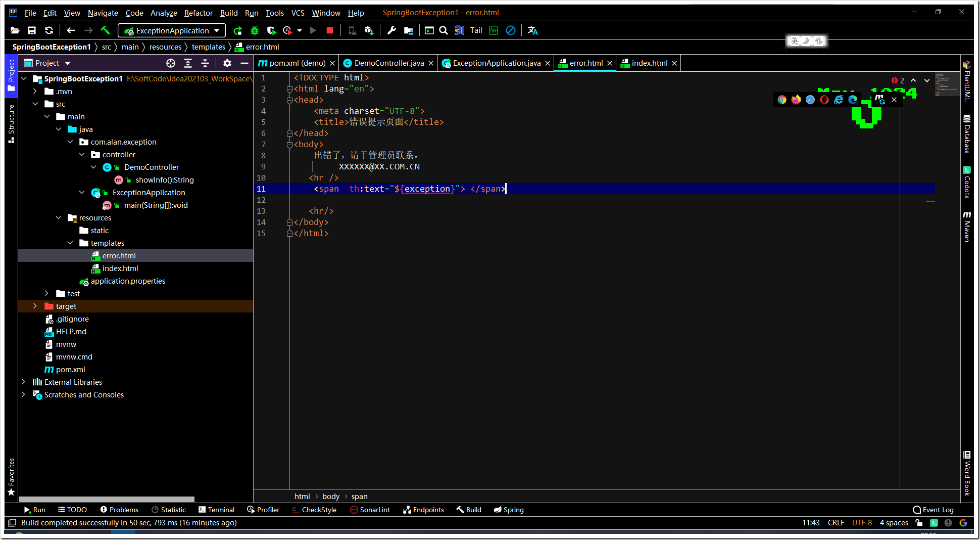
Task: Open preview in Opera browser icon
Action: tap(824, 100)
